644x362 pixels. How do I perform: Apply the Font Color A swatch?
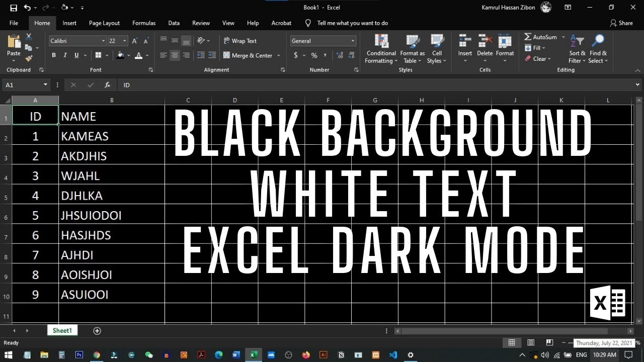pyautogui.click(x=139, y=55)
